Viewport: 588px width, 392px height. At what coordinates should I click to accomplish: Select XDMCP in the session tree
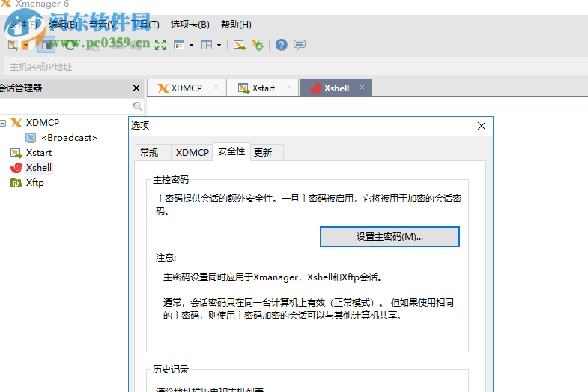(x=43, y=123)
